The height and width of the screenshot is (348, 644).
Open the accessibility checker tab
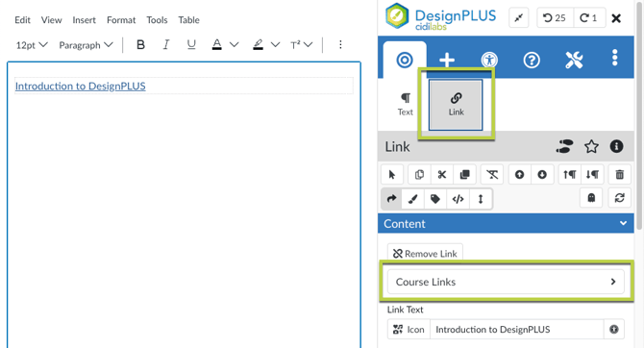tap(489, 60)
